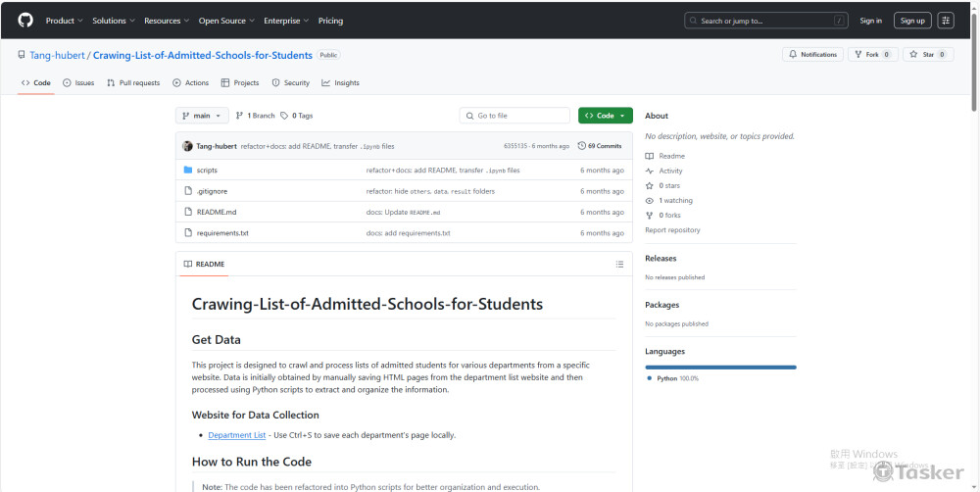Viewport: 980px width, 492px height.
Task: Click the accessibility icon beside Sign up
Action: click(946, 21)
